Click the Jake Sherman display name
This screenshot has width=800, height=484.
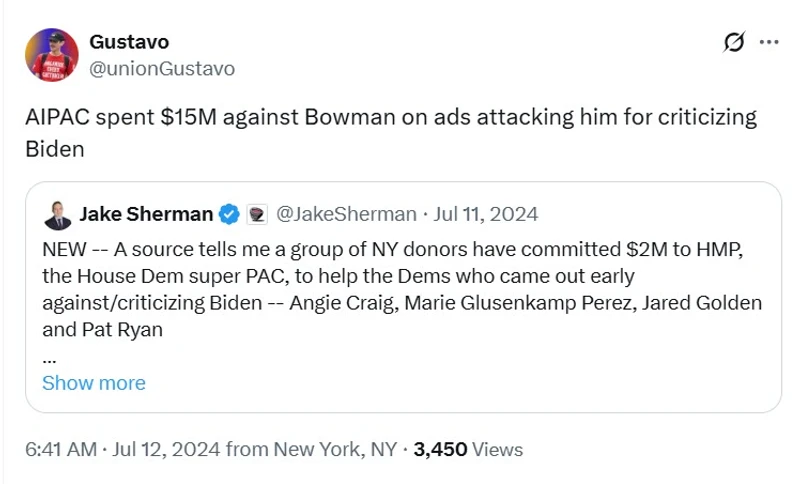(146, 214)
